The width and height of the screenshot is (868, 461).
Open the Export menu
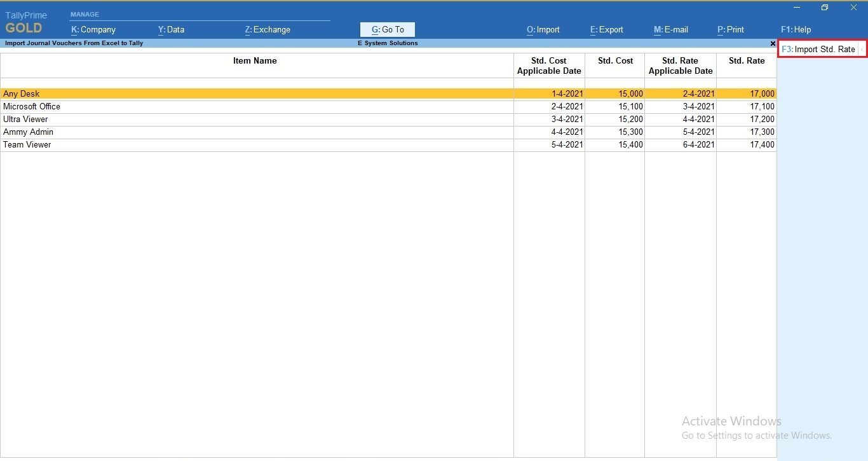coord(607,29)
